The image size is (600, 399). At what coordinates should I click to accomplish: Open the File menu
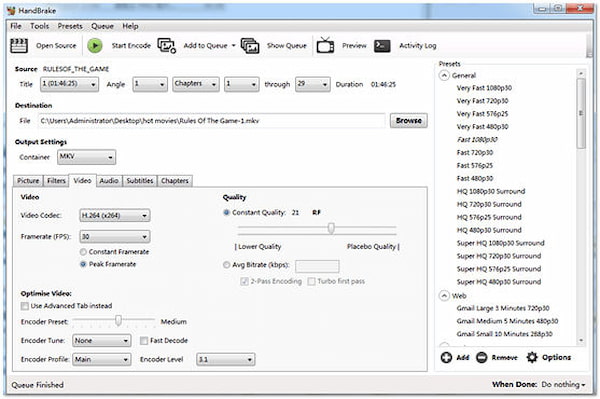coord(16,26)
